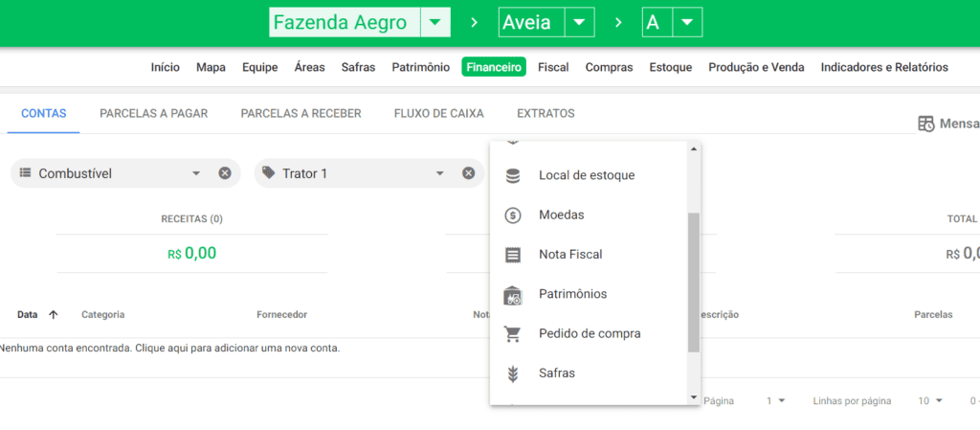This screenshot has height=430, width=980.
Task: Expand the Aveia crop dropdown
Action: click(580, 22)
